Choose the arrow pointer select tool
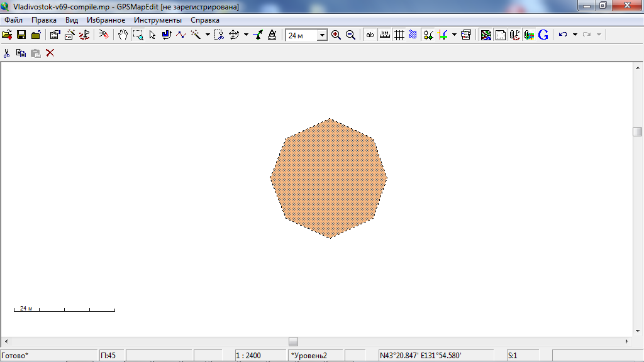Image resolution: width=644 pixels, height=362 pixels. pos(152,35)
